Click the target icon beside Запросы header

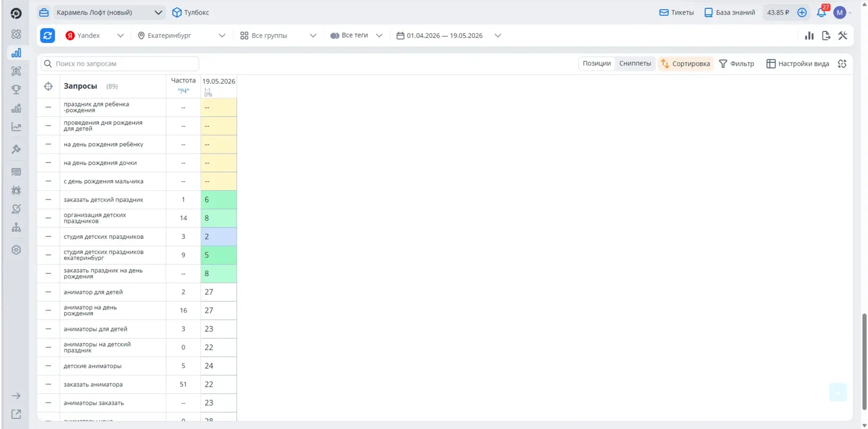(x=48, y=86)
